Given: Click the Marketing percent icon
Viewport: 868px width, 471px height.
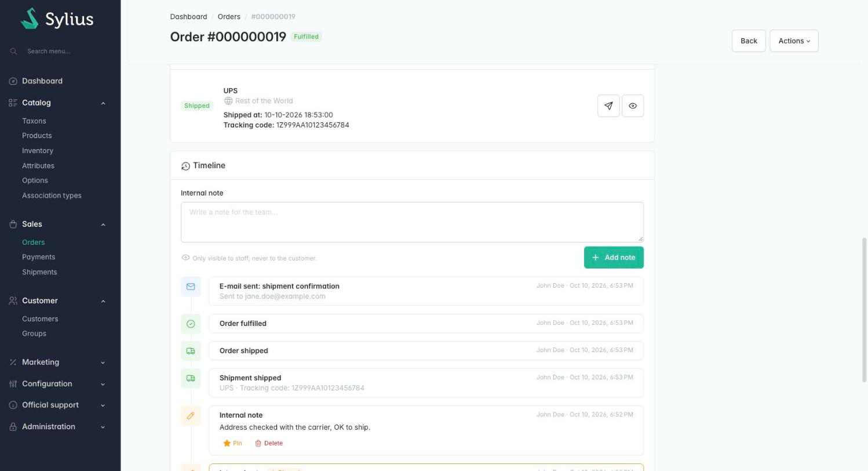Looking at the screenshot, I should pos(13,363).
